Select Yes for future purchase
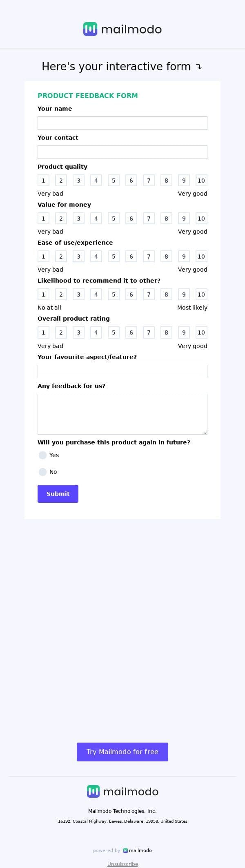This screenshot has height=868, width=245. pos(42,455)
